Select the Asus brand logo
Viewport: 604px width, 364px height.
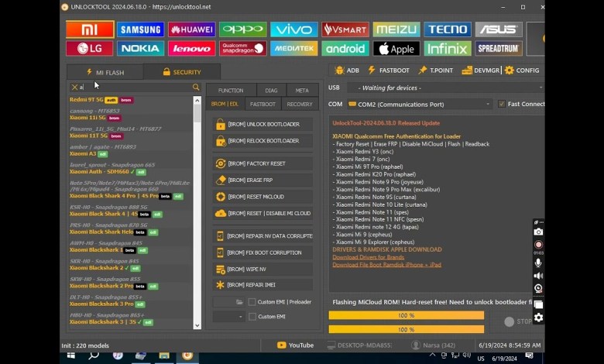click(x=499, y=29)
